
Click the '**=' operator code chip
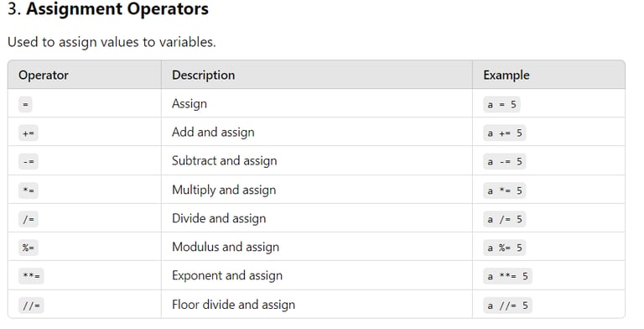[31, 276]
